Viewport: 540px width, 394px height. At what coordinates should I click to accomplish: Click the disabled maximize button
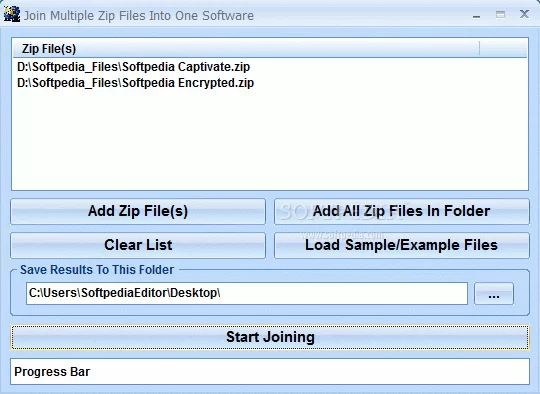coord(500,14)
